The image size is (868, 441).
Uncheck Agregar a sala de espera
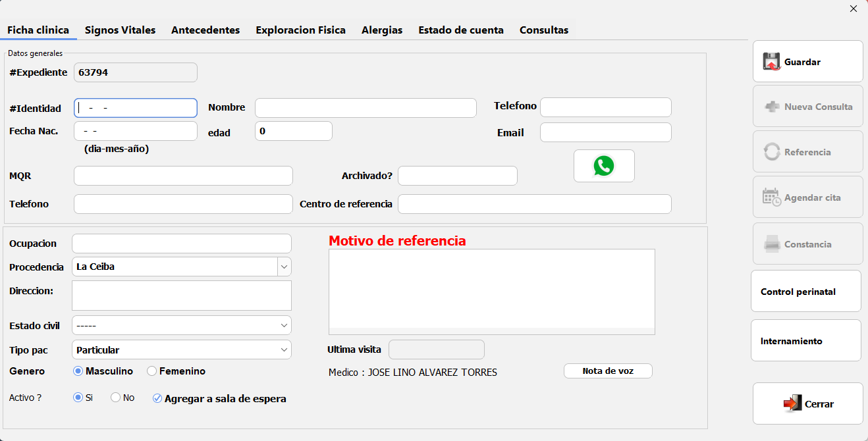[x=157, y=398]
